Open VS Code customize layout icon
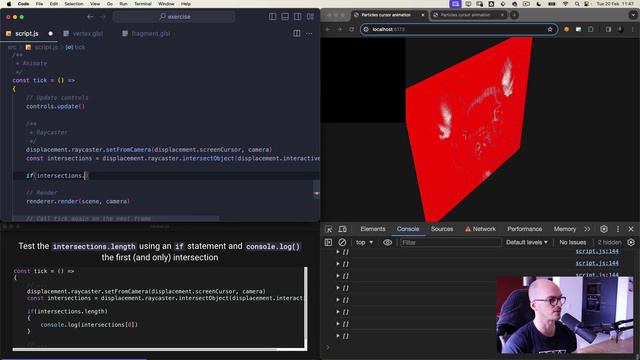 311,17
